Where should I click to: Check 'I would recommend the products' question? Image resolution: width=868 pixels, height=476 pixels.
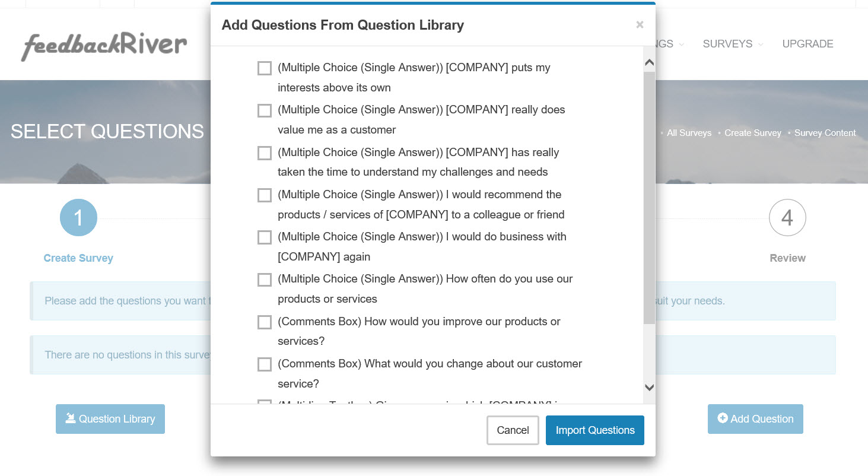pyautogui.click(x=265, y=195)
